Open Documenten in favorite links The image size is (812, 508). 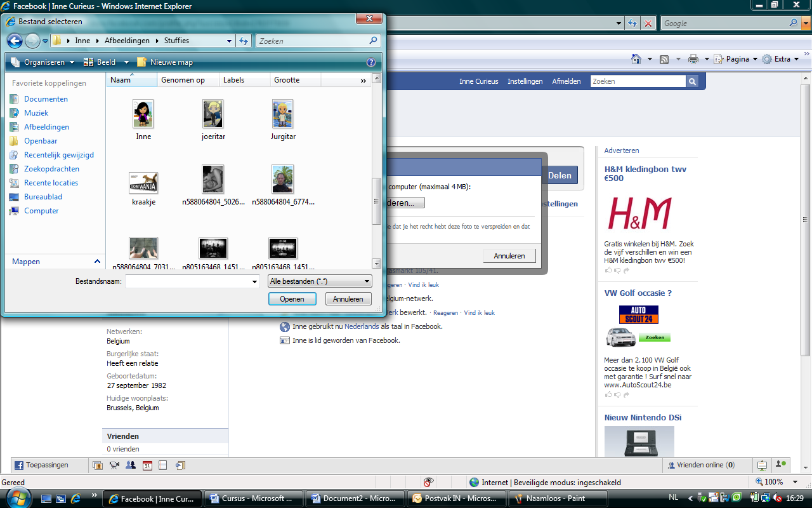[46, 99]
